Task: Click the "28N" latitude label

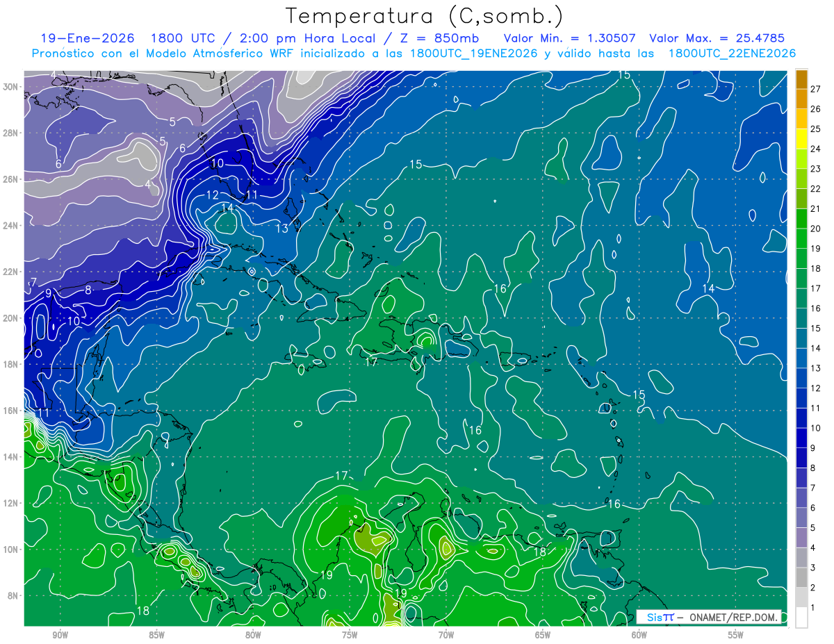Action: point(12,133)
